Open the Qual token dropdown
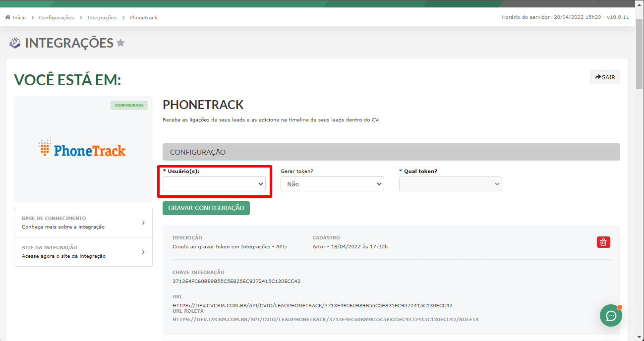This screenshot has height=341, width=644. [x=451, y=184]
